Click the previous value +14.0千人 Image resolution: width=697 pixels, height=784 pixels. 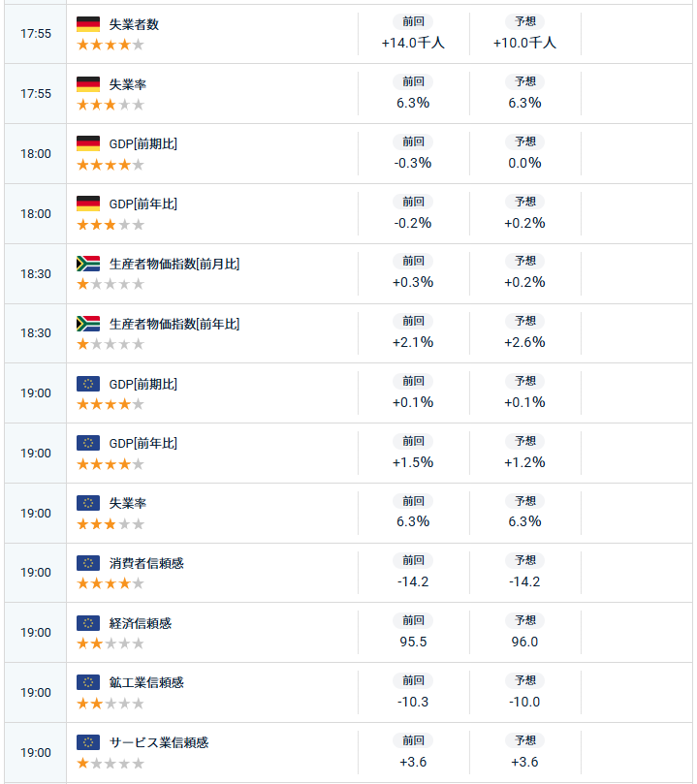413,43
